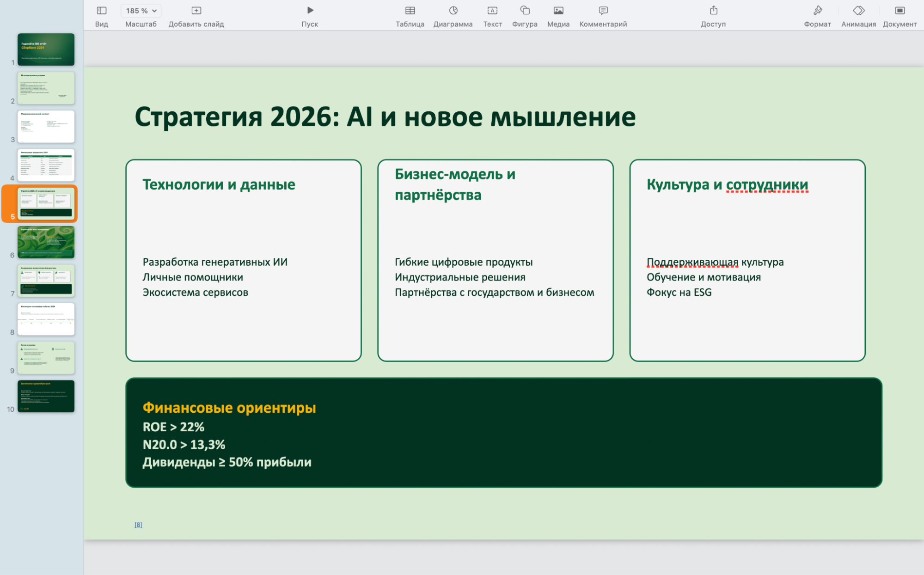This screenshot has height=575, width=924.
Task: Add a text box via the Текст icon
Action: click(492, 10)
